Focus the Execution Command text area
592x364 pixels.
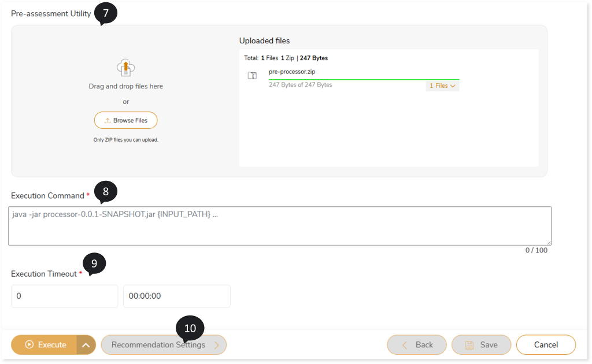click(279, 226)
